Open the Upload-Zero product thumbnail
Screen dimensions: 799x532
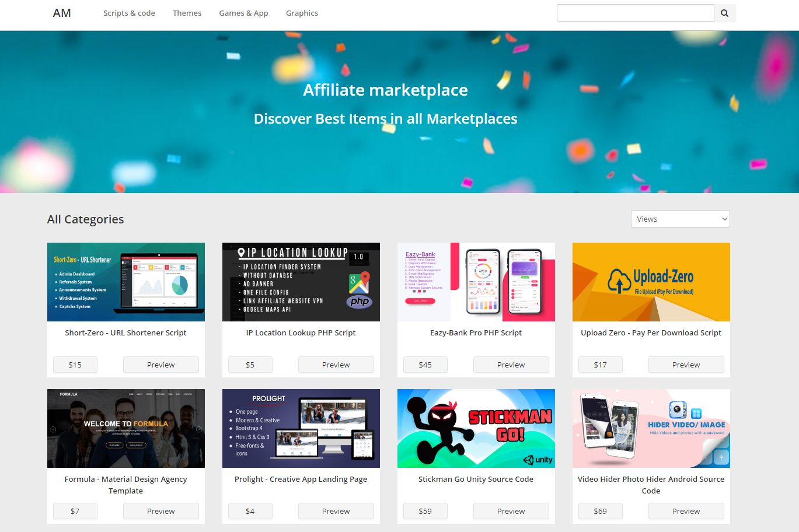point(651,282)
